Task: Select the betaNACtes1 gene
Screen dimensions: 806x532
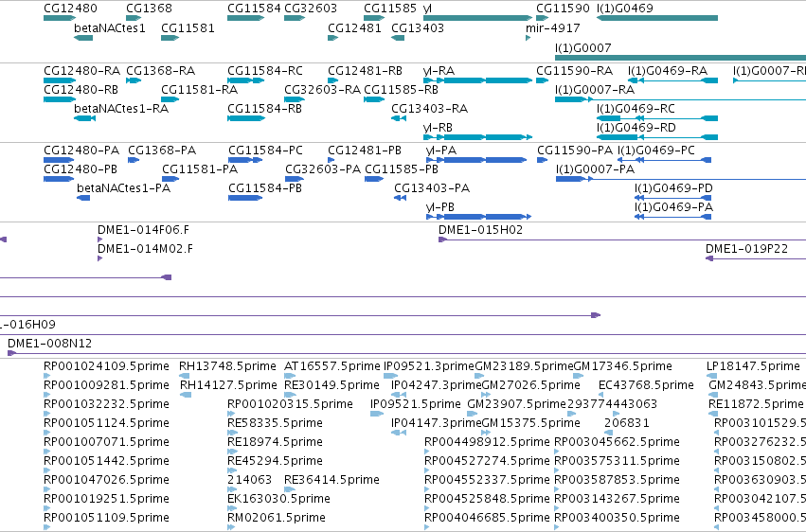Action: [x=83, y=38]
